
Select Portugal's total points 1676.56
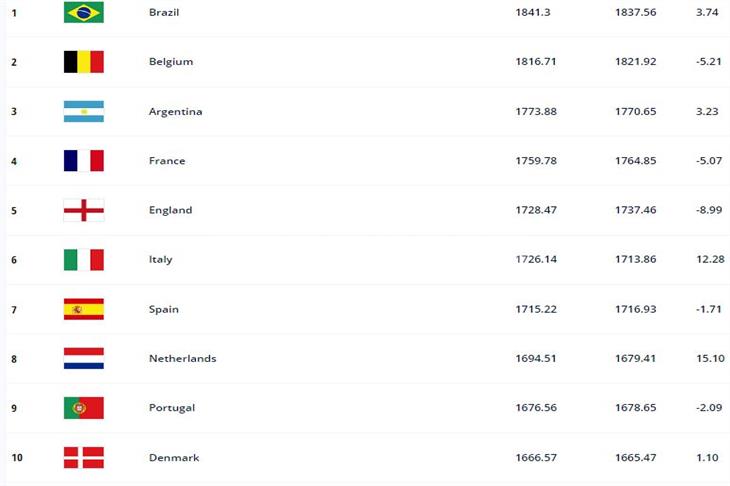coord(536,408)
